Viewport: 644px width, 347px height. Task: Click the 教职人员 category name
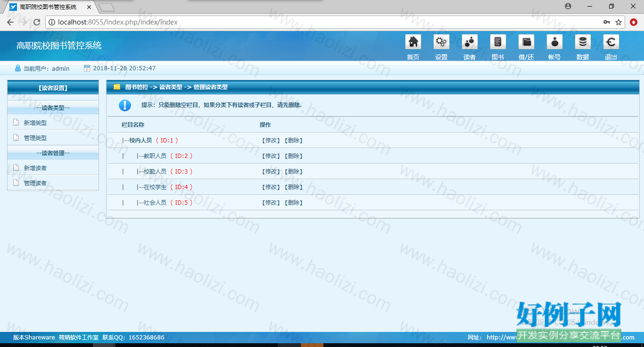pyautogui.click(x=155, y=156)
